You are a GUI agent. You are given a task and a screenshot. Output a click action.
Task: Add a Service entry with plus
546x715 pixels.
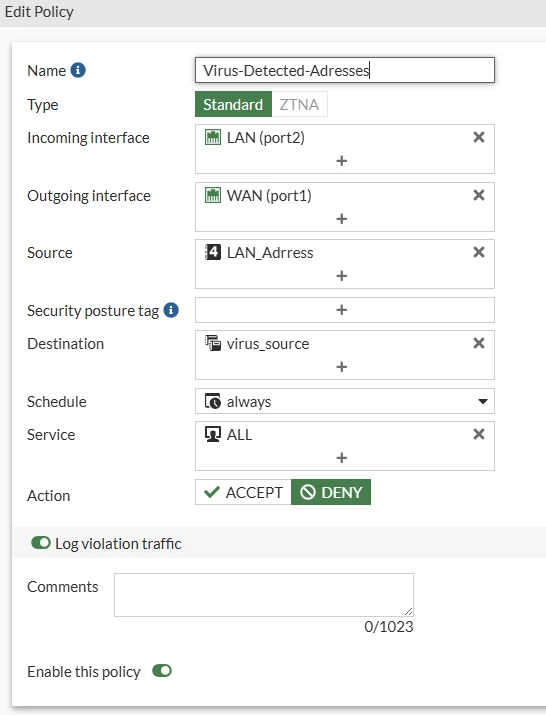pos(342,458)
